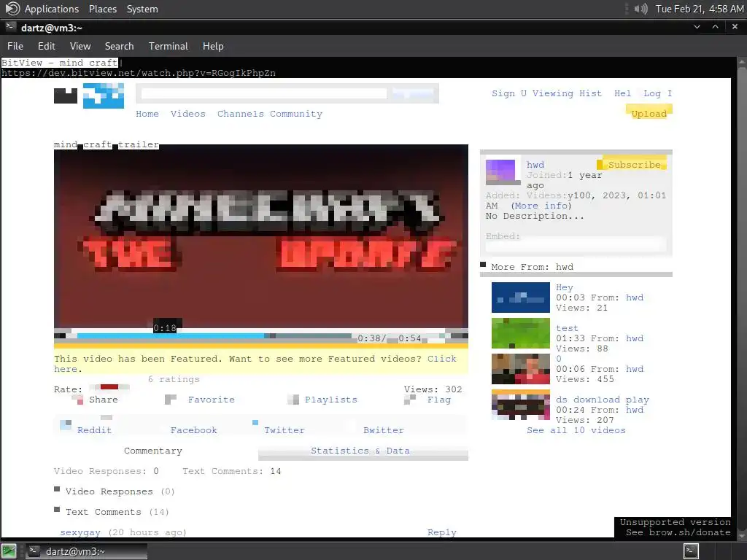Image resolution: width=747 pixels, height=560 pixels.
Task: Switch to the Commentary tab
Action: point(153,451)
